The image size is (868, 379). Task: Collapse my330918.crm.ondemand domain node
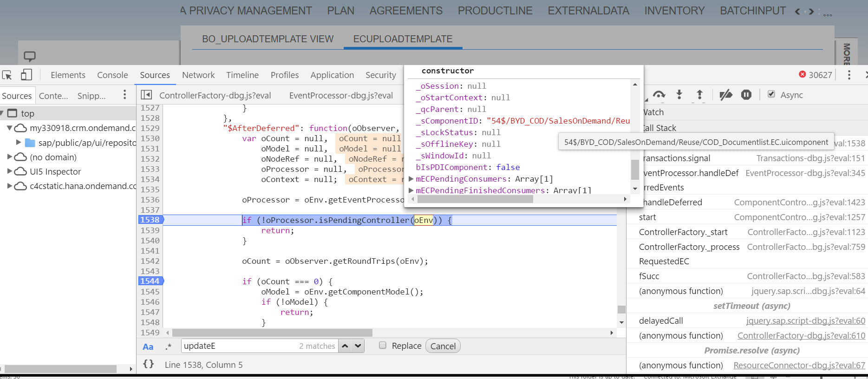tap(9, 128)
